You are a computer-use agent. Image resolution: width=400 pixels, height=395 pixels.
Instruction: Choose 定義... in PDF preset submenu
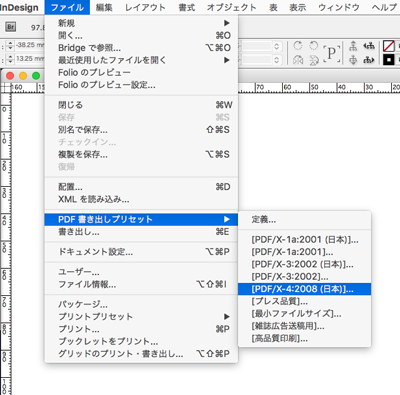(x=305, y=219)
